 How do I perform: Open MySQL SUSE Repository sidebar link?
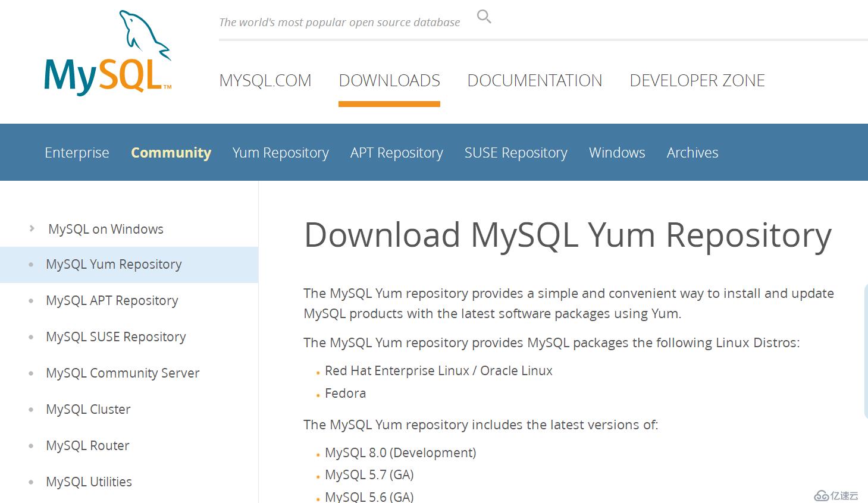pos(116,337)
